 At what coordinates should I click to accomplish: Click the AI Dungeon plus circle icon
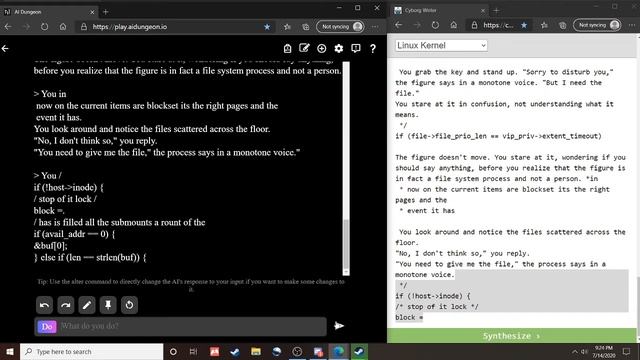click(322, 49)
